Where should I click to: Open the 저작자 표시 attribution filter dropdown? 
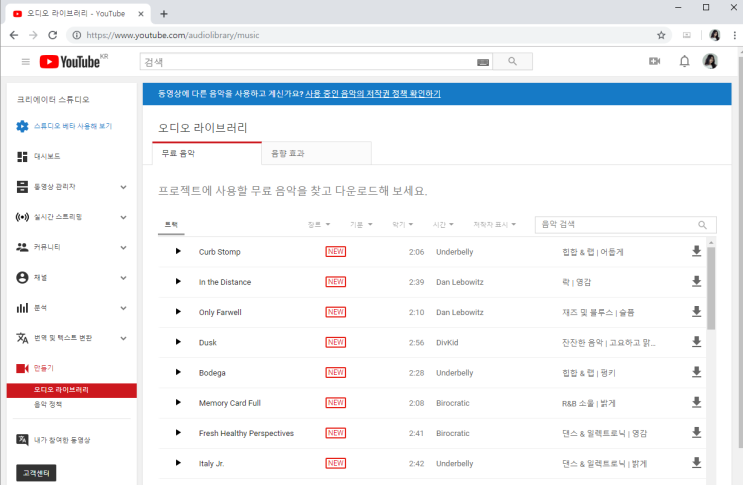tap(495, 225)
